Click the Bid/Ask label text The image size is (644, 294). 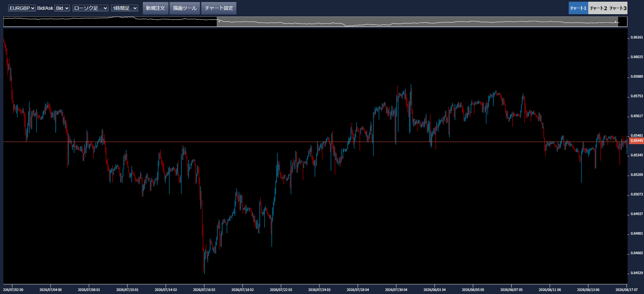[45, 8]
